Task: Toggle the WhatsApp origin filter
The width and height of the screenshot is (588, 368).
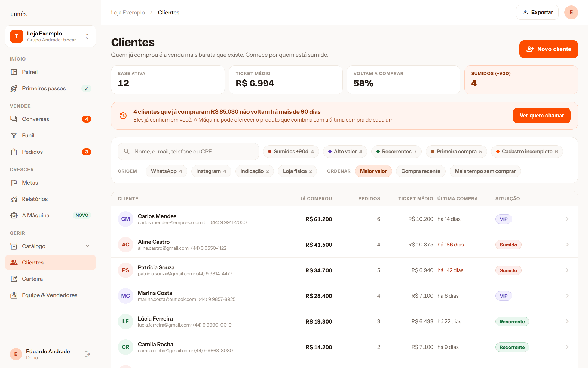Action: 166,171
